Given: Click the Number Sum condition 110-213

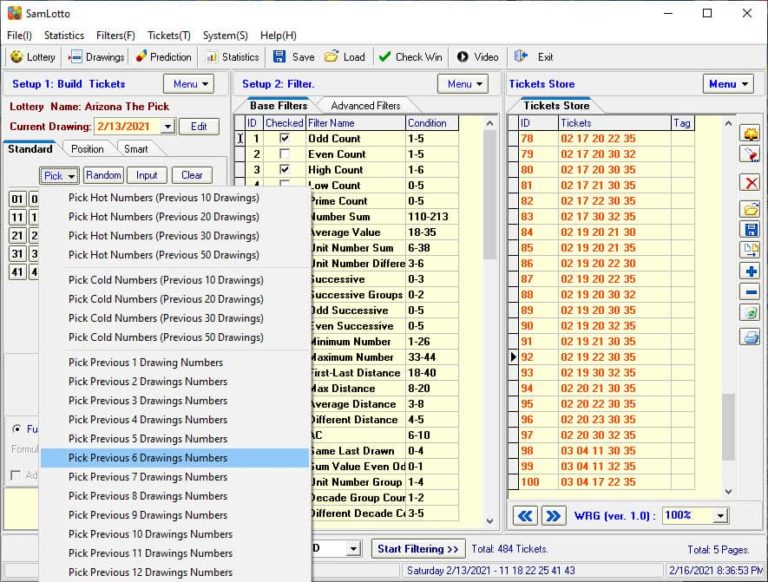Looking at the screenshot, I should pos(432,217).
